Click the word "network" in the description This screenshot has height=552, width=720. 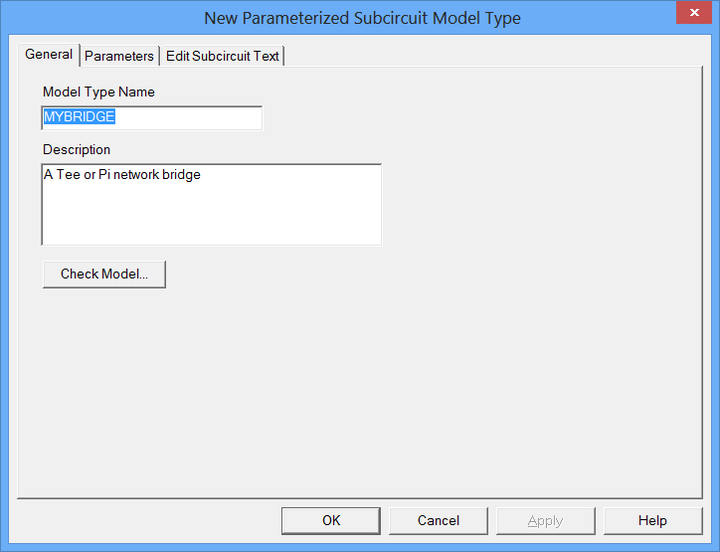(136, 174)
